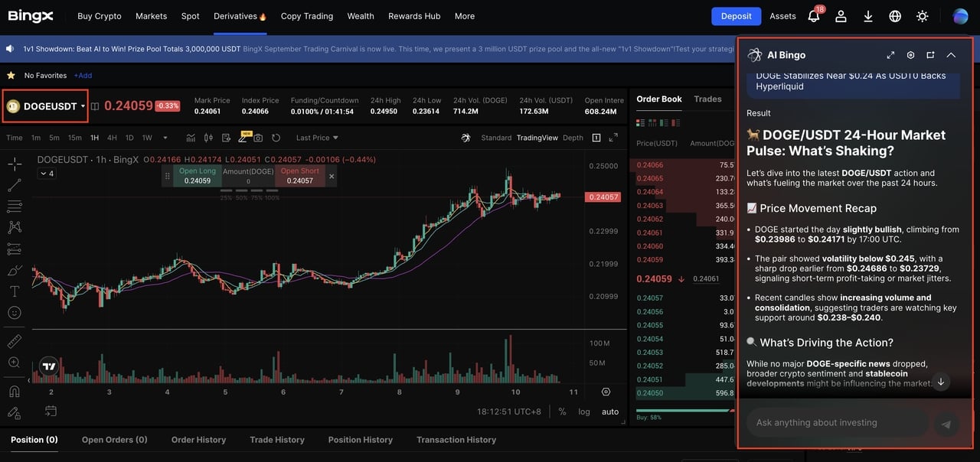Screen dimensions: 980x462
Task: Click the favorites star icon
Action: (x=11, y=75)
